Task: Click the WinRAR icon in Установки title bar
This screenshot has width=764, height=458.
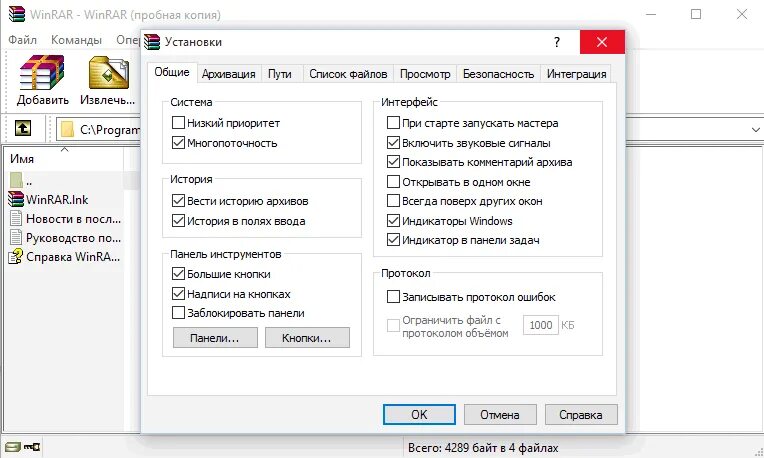Action: click(152, 42)
